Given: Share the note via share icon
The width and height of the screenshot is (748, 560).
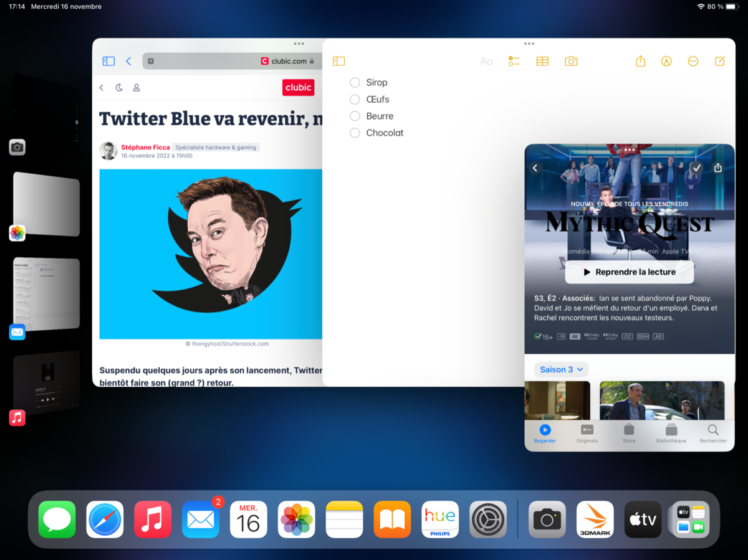Looking at the screenshot, I should coord(640,61).
